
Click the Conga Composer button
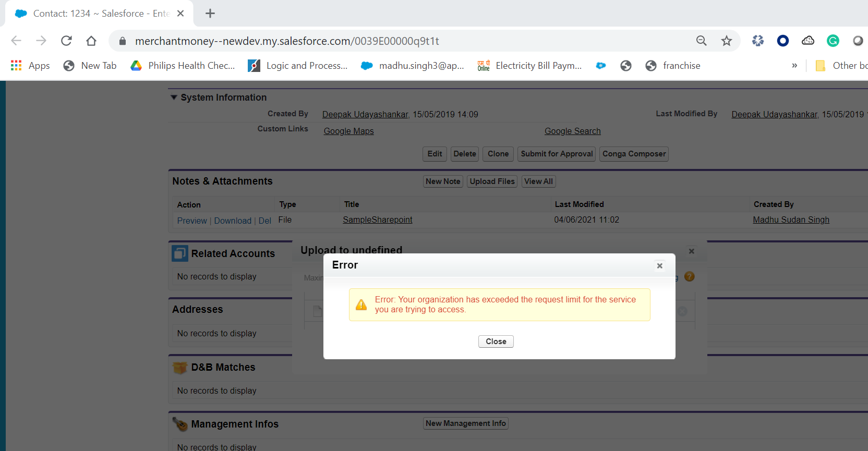pyautogui.click(x=634, y=154)
